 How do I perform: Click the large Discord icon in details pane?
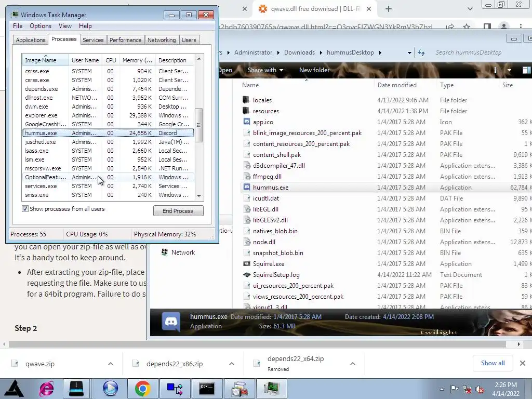[x=171, y=321]
